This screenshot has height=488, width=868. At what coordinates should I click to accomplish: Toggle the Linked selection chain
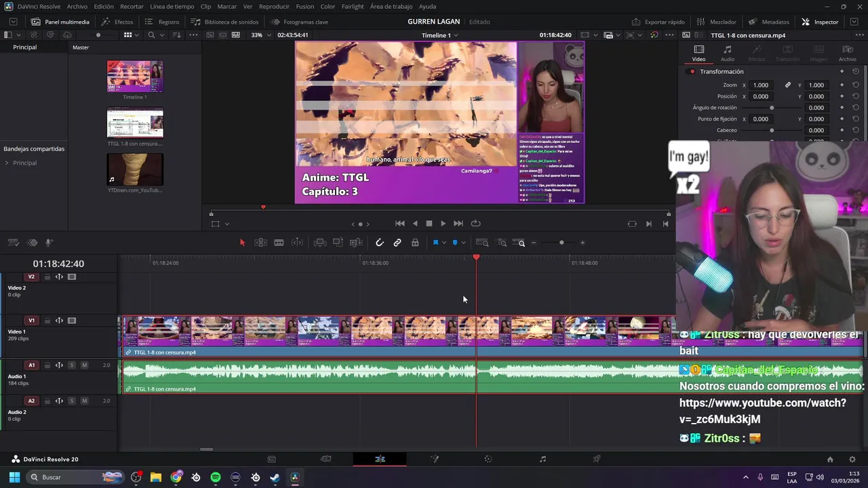[397, 243]
